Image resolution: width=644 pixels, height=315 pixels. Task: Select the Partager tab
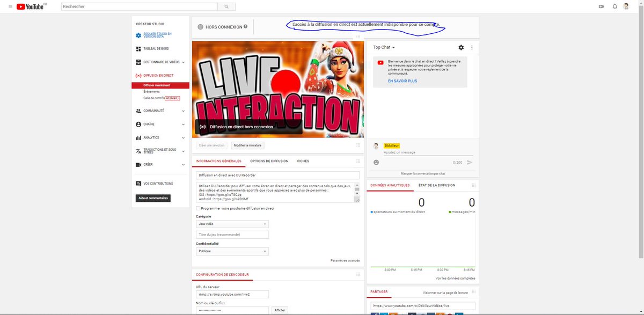pos(379,292)
